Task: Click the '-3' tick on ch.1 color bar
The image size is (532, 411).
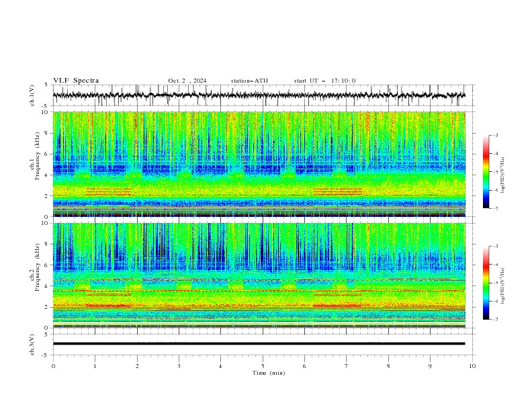Action: tap(495, 135)
